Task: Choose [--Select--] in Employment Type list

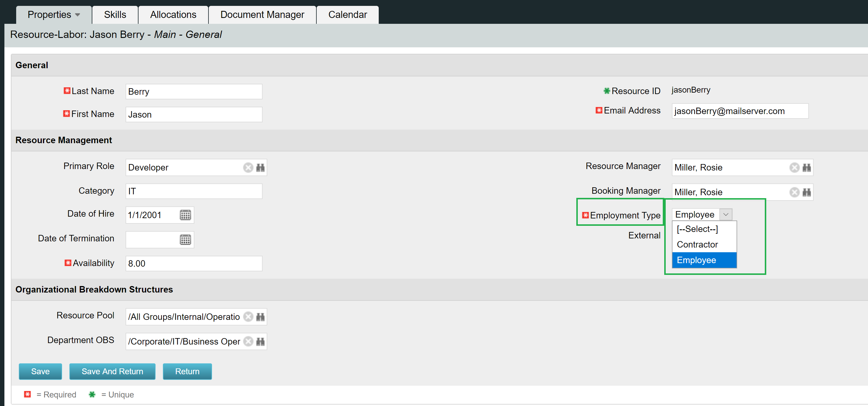Action: click(x=704, y=229)
